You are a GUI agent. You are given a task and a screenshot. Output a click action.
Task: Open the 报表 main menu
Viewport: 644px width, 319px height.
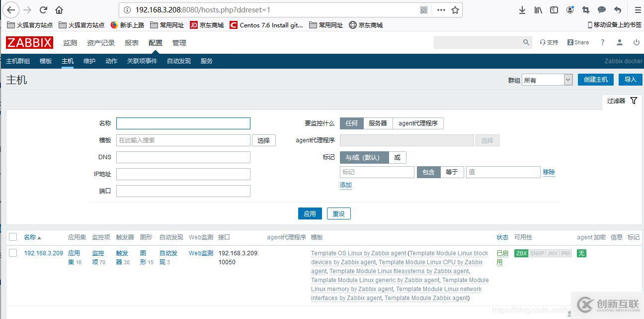tap(132, 43)
